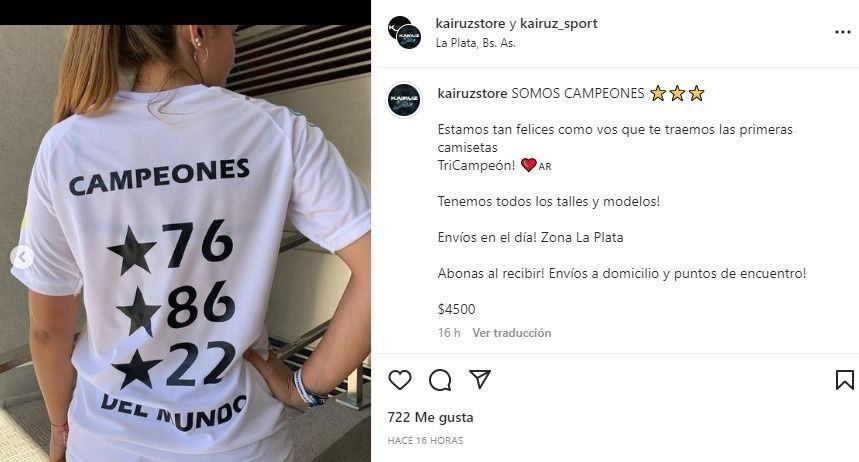
Task: Click the three star emojis in caption
Action: tap(677, 94)
